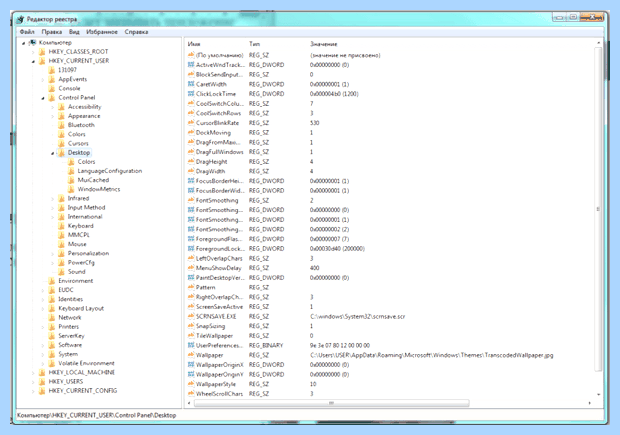The image size is (620, 435).
Task: Click the Environment folder icon
Action: 52,281
